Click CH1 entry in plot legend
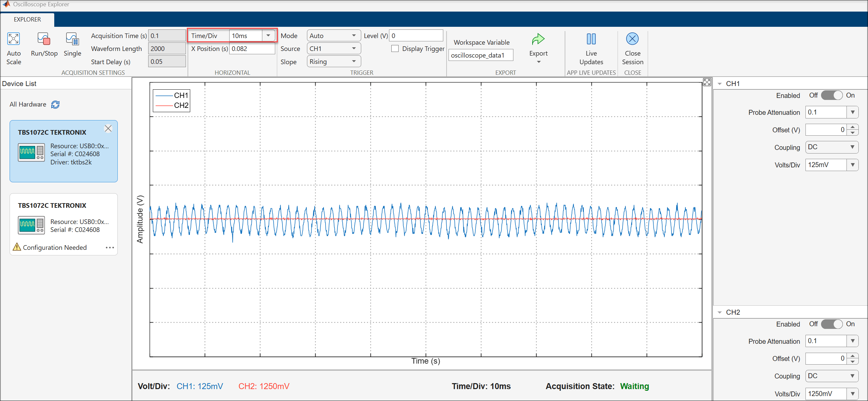This screenshot has height=401, width=868. [171, 95]
